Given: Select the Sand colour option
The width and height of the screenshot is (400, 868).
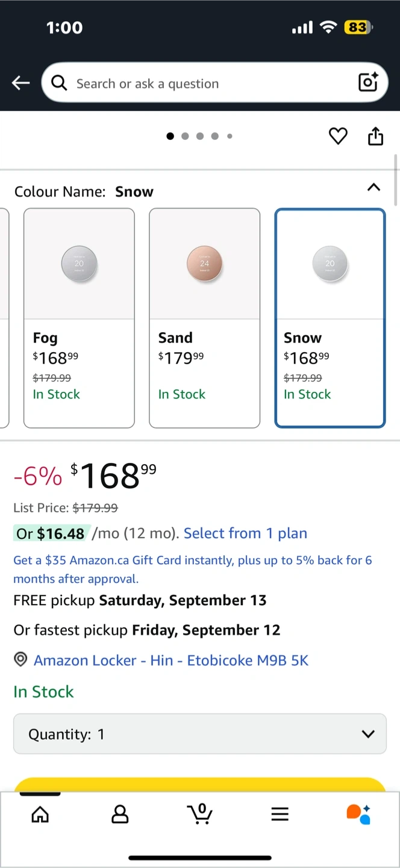Looking at the screenshot, I should tap(204, 318).
